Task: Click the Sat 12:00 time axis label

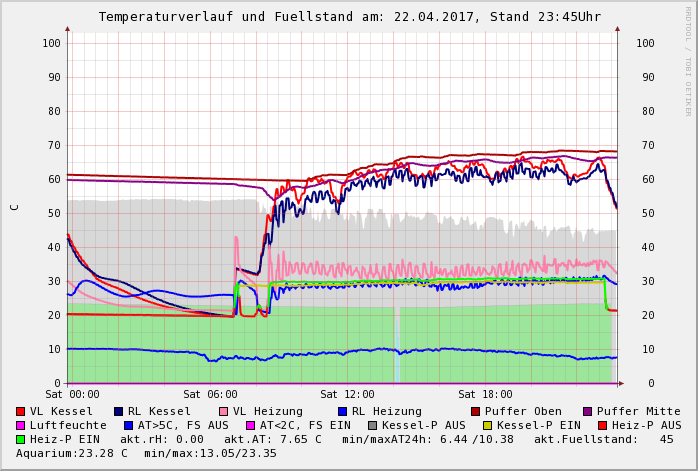Action: (347, 395)
